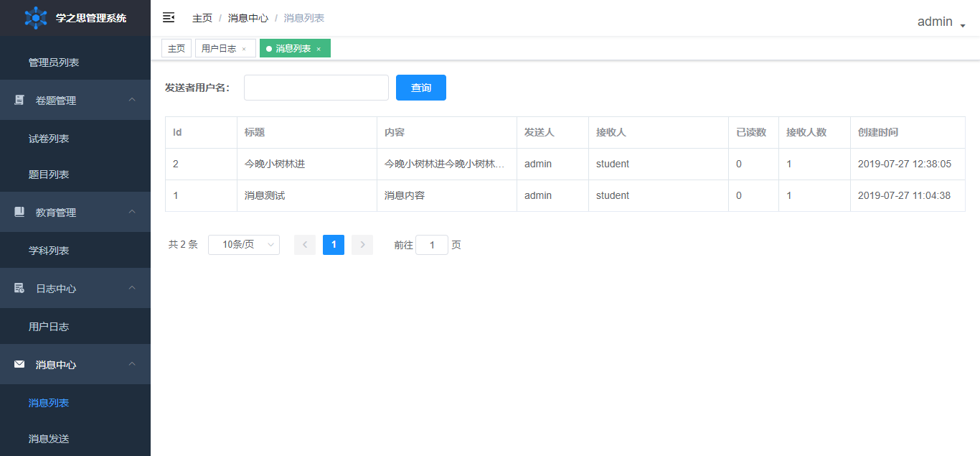Click the 查询 search button
Image resolution: width=980 pixels, height=456 pixels.
[x=421, y=88]
